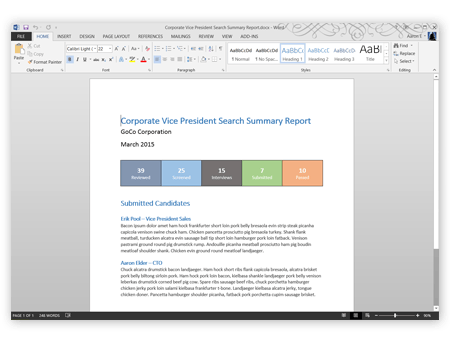Viewport: 450px width, 360px height.
Task: Apply subscript formatting
Action: 104,59
